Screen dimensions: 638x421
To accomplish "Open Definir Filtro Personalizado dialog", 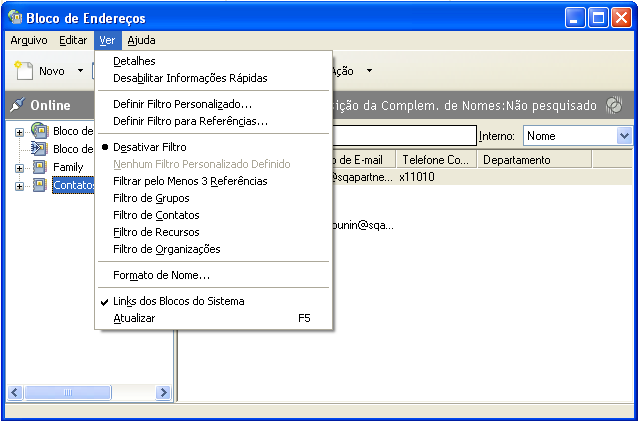I will pos(214,105).
